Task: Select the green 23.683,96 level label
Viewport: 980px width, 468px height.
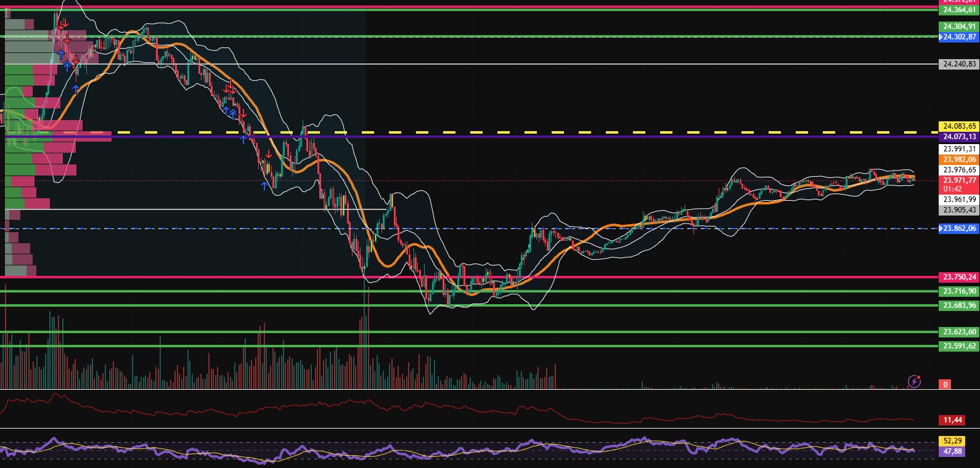Action: pos(959,305)
